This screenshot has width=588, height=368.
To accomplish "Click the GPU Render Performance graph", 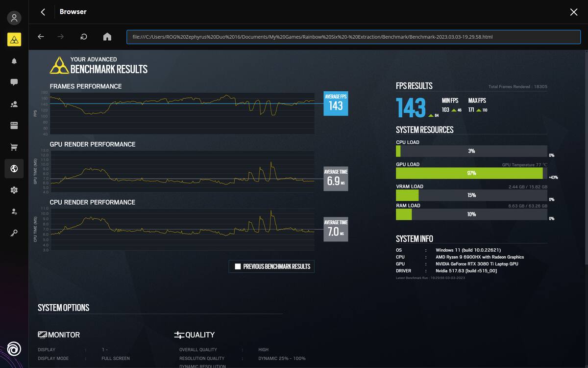I will point(182,171).
